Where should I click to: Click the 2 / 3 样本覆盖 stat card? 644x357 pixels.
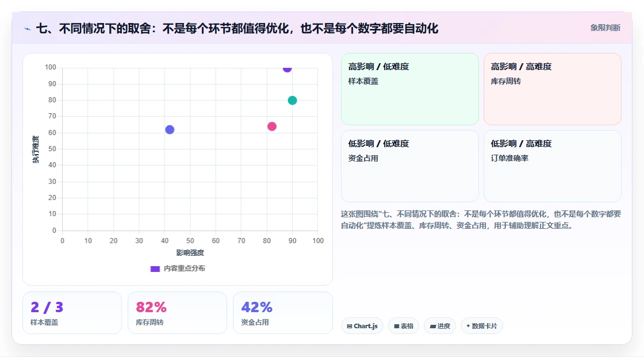[x=72, y=313]
